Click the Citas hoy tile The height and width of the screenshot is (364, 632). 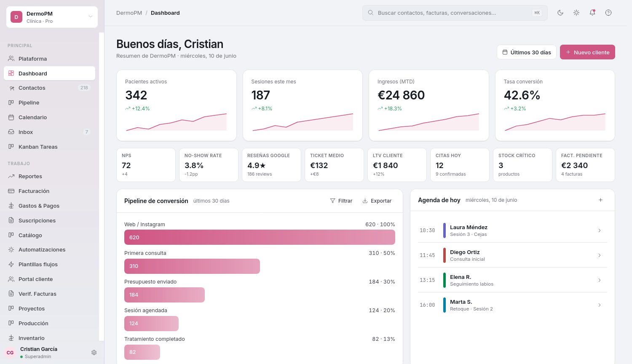[460, 165]
